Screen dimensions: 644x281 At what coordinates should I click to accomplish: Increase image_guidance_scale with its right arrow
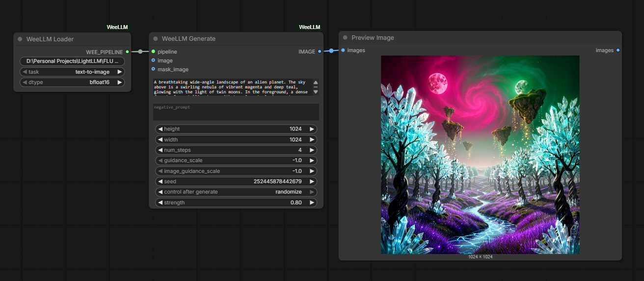tap(312, 171)
